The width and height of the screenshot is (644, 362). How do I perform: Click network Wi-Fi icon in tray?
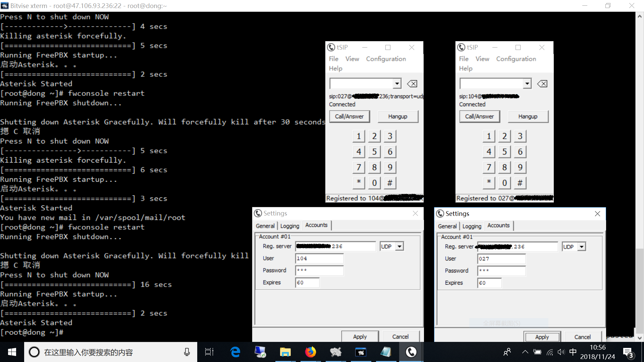tap(550, 352)
